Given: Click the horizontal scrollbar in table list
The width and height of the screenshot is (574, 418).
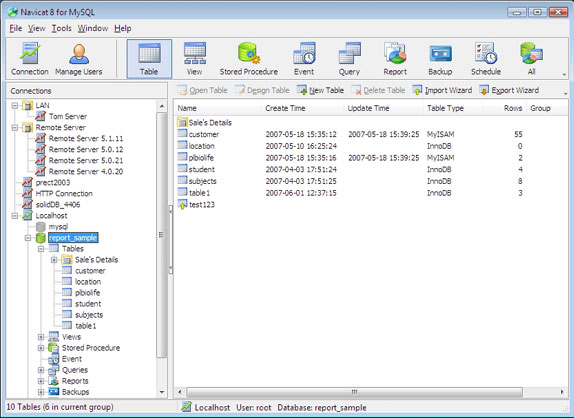Looking at the screenshot, I should [x=354, y=392].
